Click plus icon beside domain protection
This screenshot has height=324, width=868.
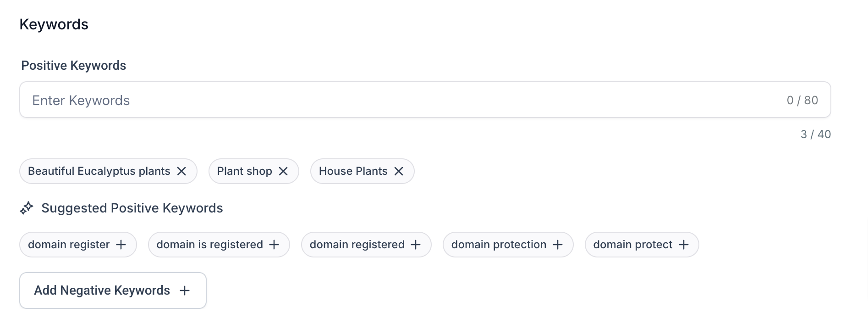[558, 245]
